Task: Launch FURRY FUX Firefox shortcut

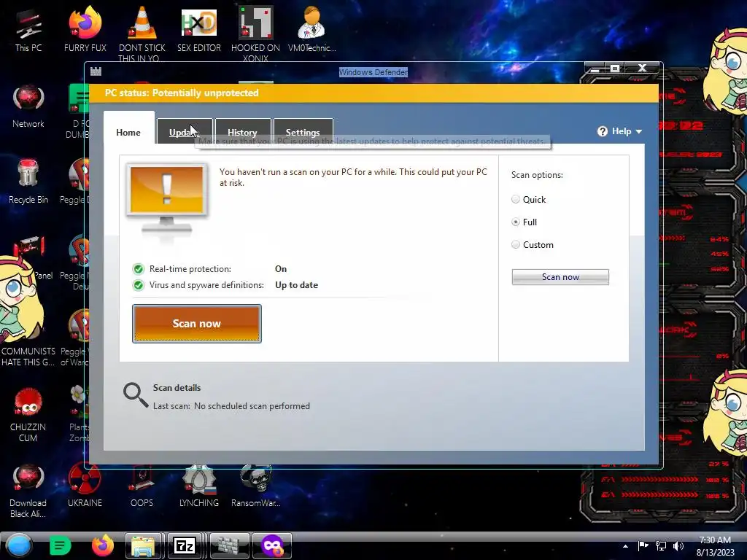Action: (x=85, y=29)
